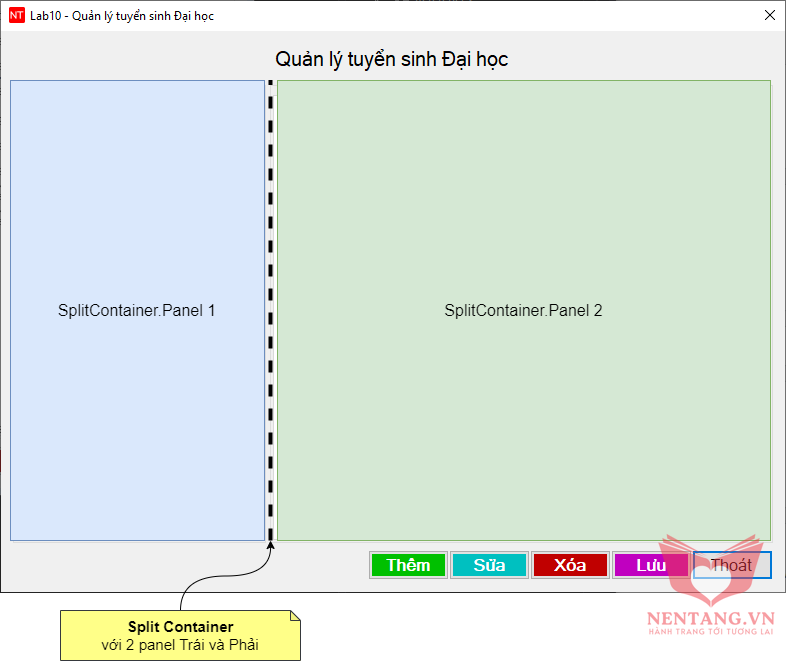This screenshot has height=661, width=787.
Task: Click the bold Split Container note title
Action: (180, 627)
